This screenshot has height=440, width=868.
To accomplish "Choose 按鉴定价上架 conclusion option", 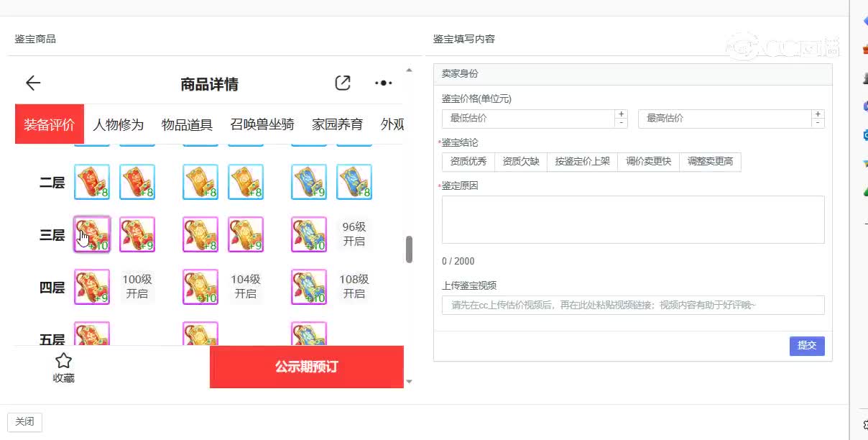I will tap(583, 162).
